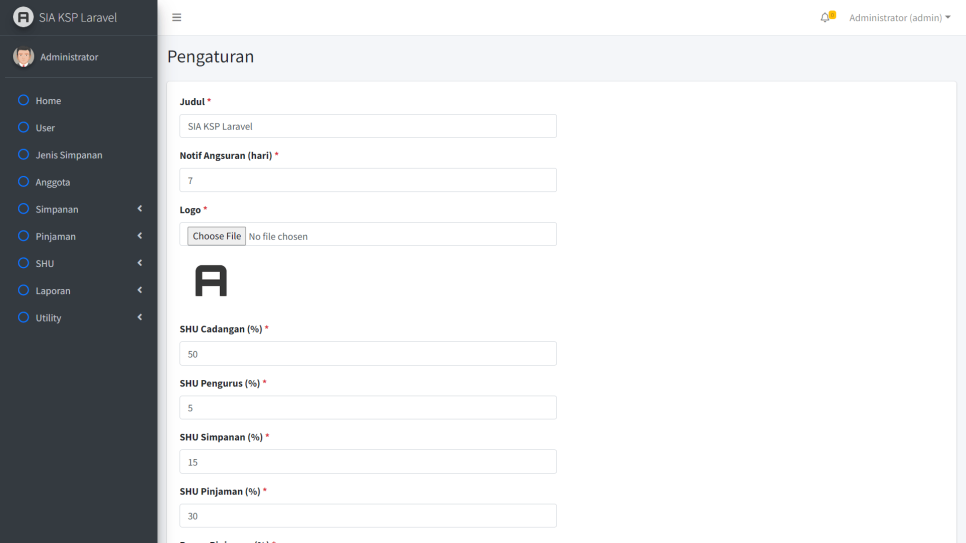
Task: Open the Simpanan menu item
Action: (78, 209)
